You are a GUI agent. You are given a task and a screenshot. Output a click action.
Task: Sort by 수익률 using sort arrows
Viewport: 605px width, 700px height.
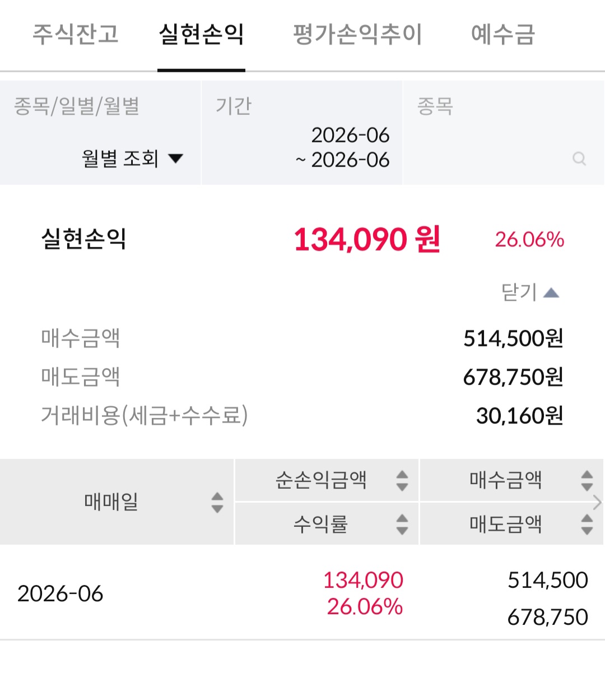402,524
